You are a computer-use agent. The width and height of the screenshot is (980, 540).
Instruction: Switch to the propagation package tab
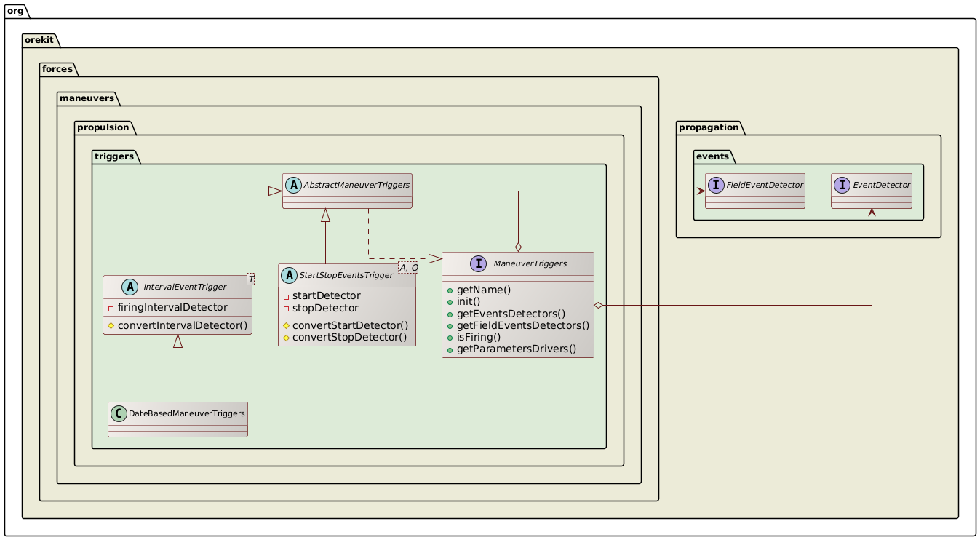click(x=709, y=127)
